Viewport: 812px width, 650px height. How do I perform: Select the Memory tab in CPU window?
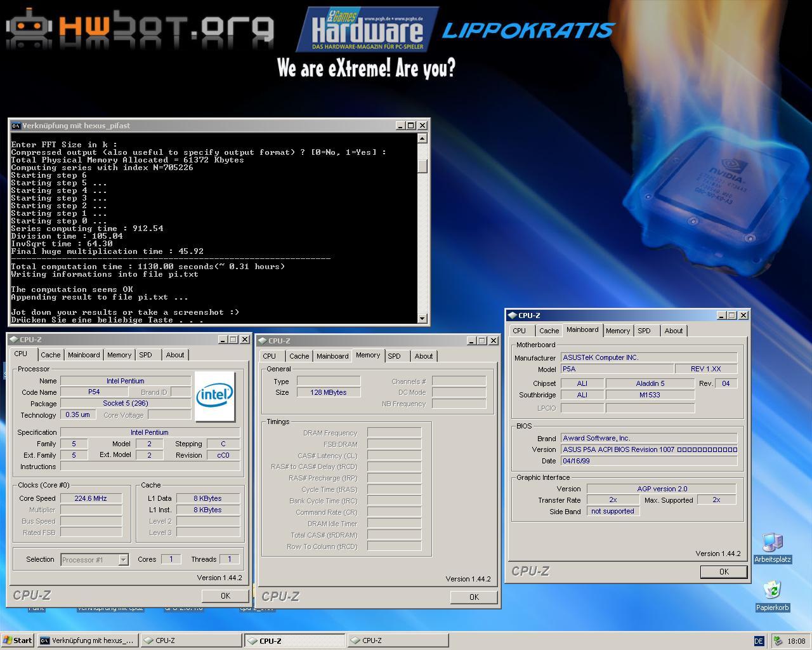[119, 355]
